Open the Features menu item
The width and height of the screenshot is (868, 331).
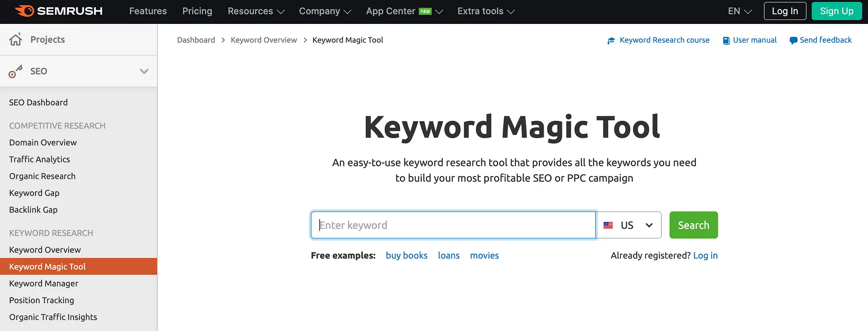(148, 11)
